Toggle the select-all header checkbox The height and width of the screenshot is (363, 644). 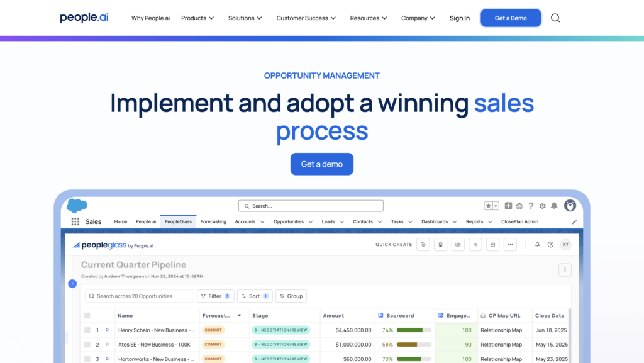coord(87,316)
